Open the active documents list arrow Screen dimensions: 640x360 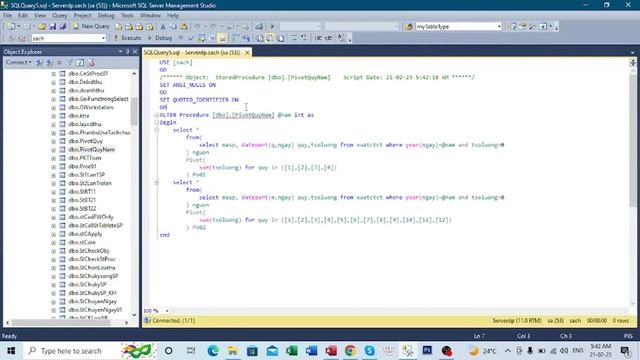pos(632,53)
